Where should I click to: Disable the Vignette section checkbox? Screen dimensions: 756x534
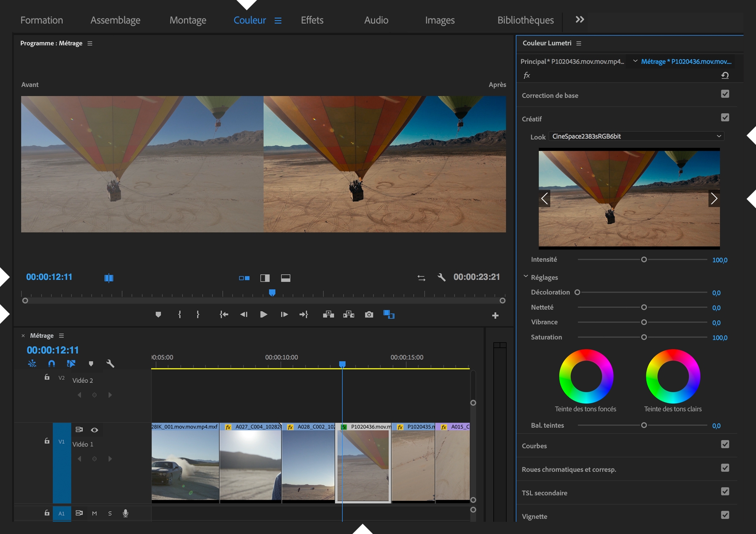tap(725, 515)
